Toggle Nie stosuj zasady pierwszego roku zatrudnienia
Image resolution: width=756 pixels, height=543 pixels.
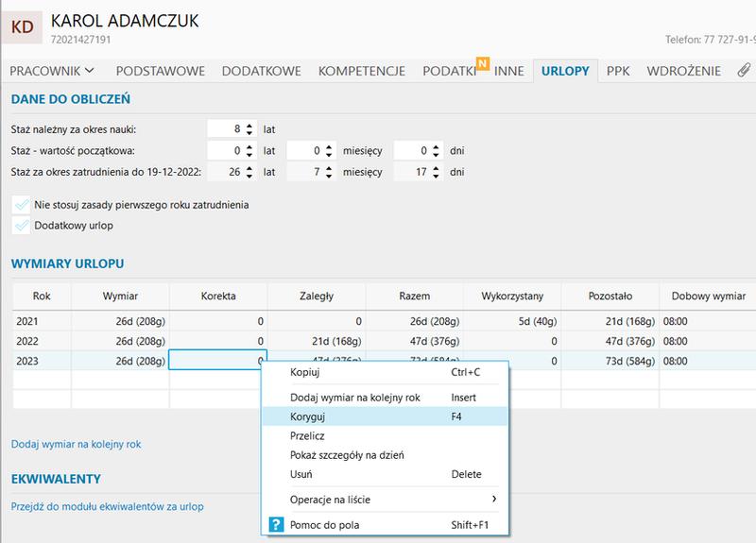click(21, 205)
